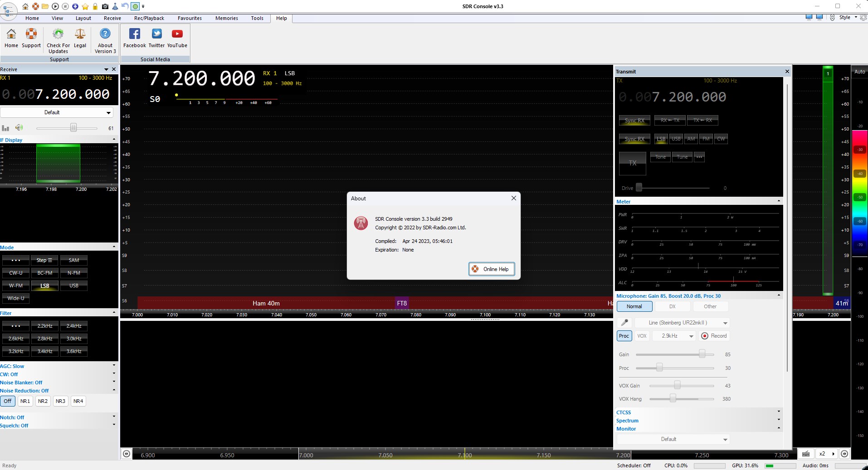
Task: Click the lifebuoy icon in the quick access toolbar
Action: tap(35, 6)
